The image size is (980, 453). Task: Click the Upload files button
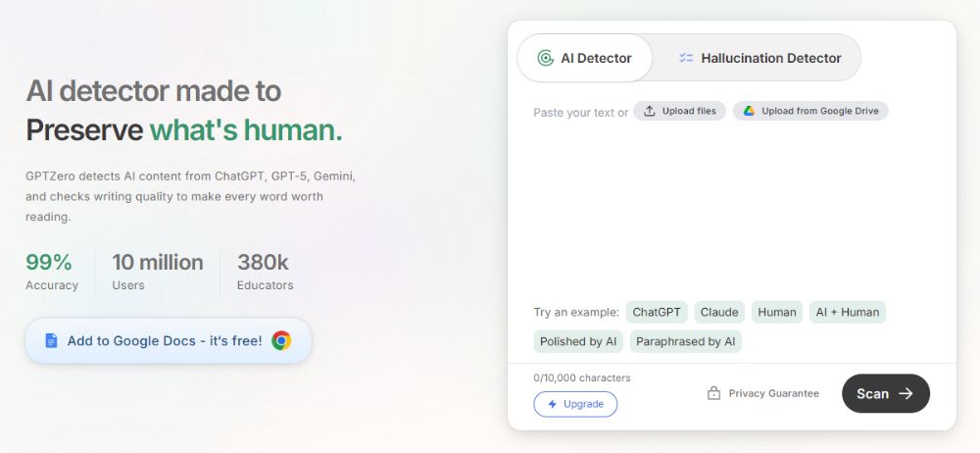pyautogui.click(x=679, y=111)
